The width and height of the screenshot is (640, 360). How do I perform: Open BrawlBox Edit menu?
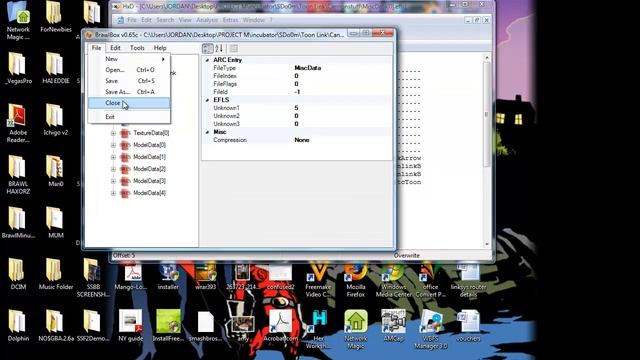pyautogui.click(x=115, y=48)
